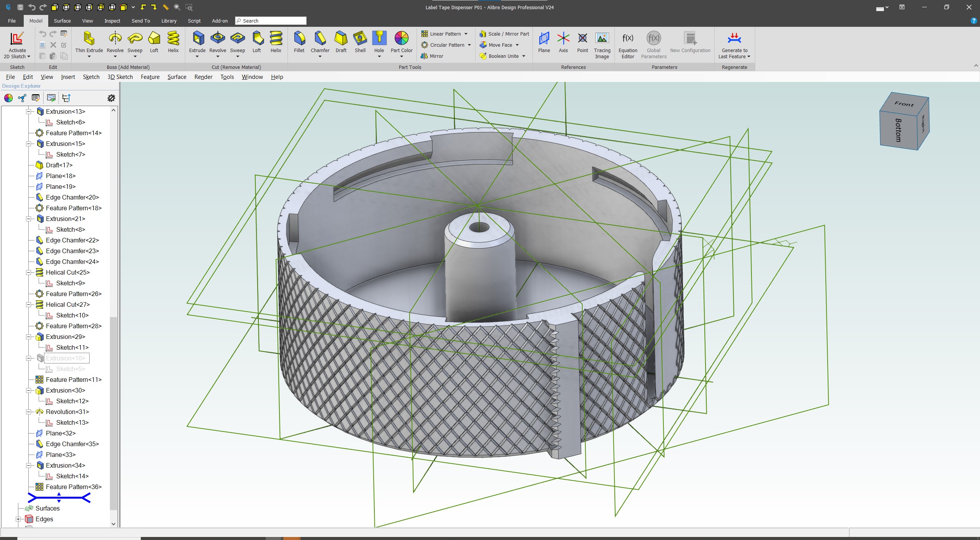This screenshot has width=980, height=540.
Task: Select the Mirror tool
Action: 435,56
